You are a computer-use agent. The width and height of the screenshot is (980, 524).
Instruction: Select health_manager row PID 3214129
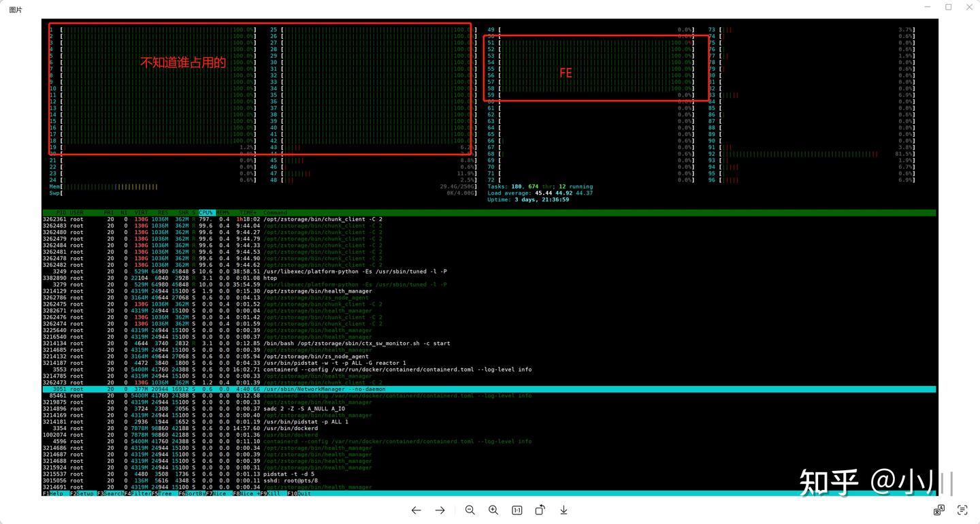[489, 291]
